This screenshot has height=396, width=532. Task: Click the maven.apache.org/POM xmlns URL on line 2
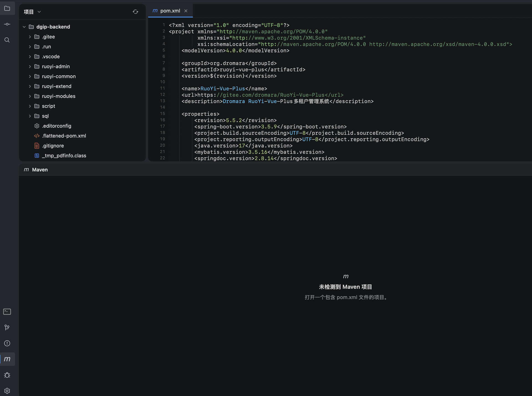point(272,32)
